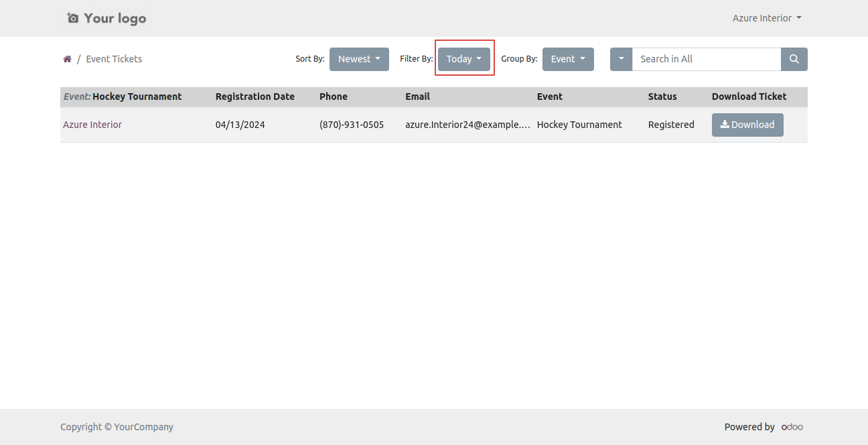Click the Your logo image
The image size is (868, 445).
[x=107, y=18]
